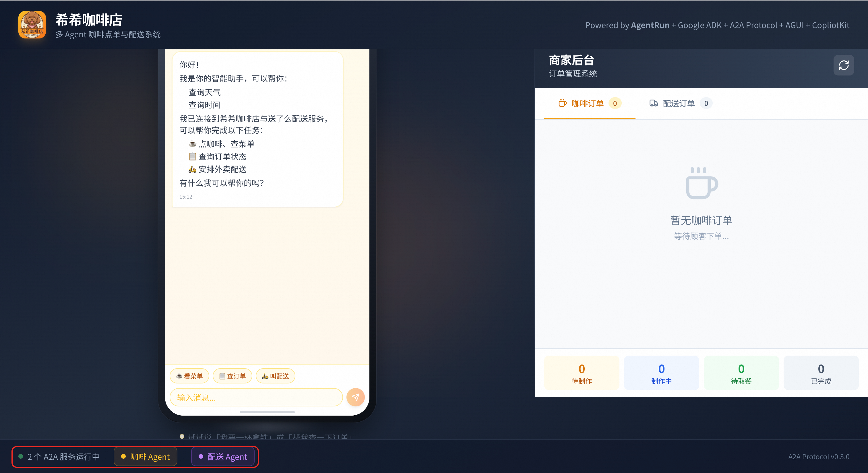Image resolution: width=868 pixels, height=473 pixels.
Task: Select the 咖啡 Agent status badge
Action: [146, 457]
